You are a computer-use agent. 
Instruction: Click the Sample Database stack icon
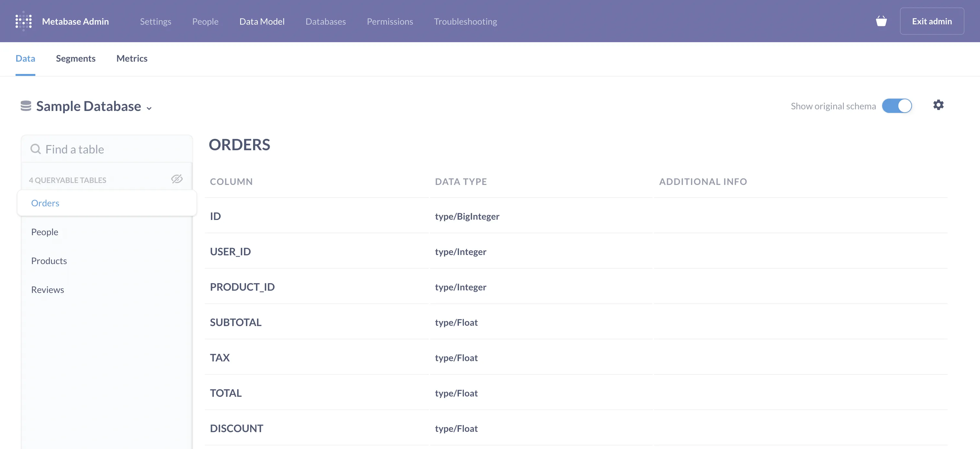(x=26, y=106)
